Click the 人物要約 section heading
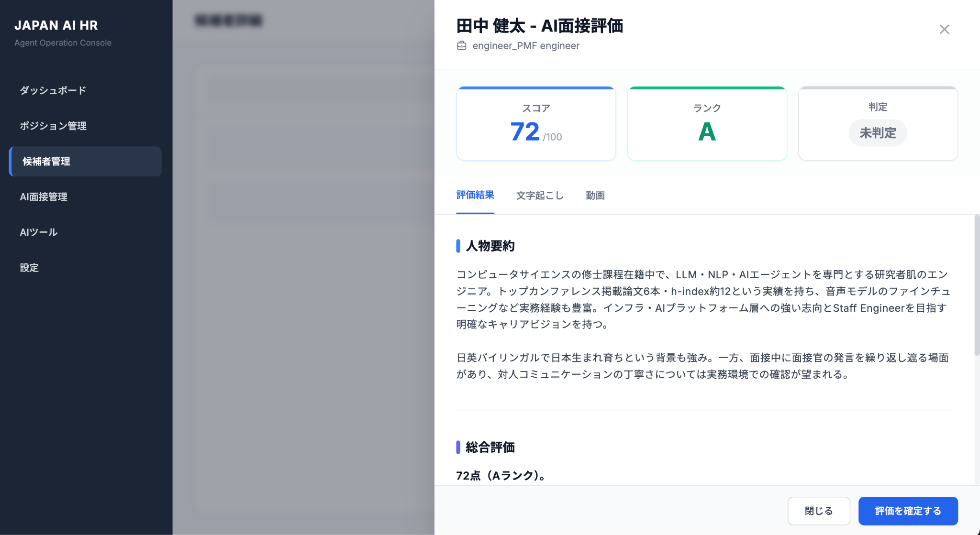The width and height of the screenshot is (980, 535). coord(490,246)
